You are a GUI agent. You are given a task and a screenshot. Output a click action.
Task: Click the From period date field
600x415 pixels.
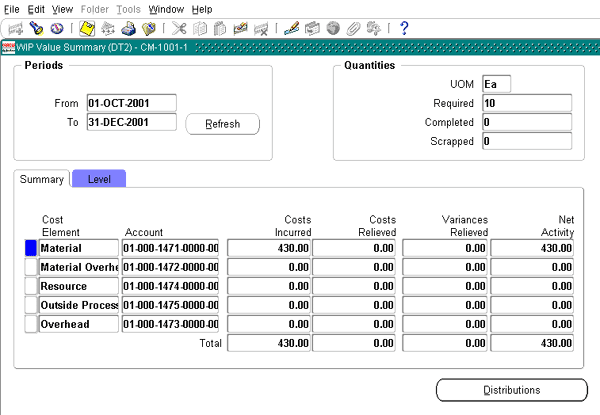coord(131,103)
